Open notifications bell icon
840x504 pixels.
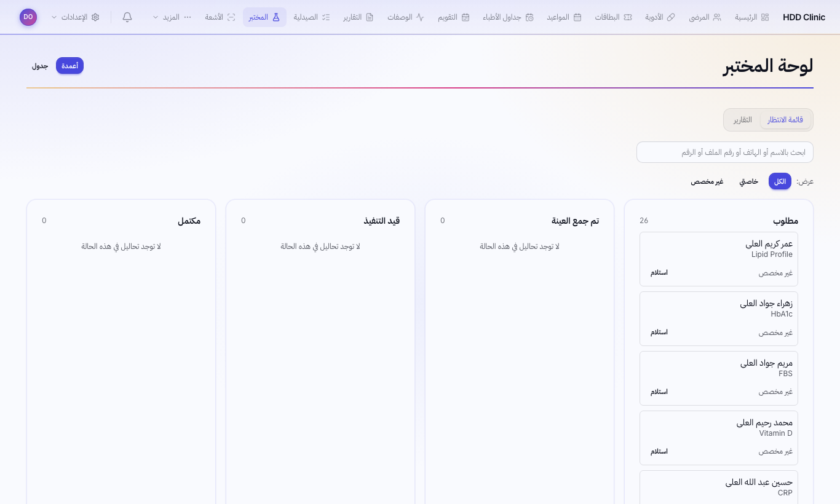(127, 17)
